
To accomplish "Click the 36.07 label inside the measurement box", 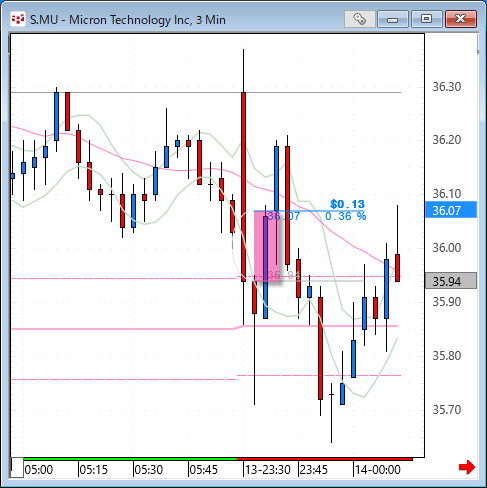I will coord(284,216).
